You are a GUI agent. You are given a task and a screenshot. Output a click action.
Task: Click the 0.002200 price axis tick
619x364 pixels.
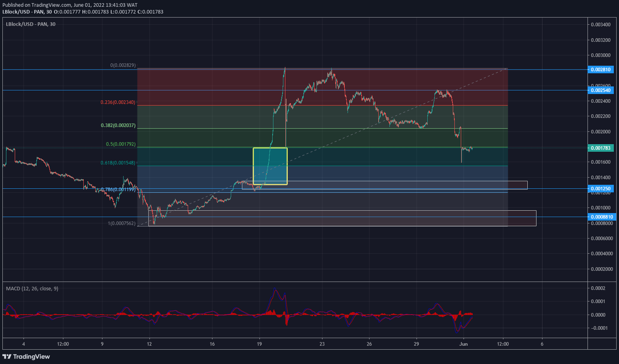click(601, 116)
